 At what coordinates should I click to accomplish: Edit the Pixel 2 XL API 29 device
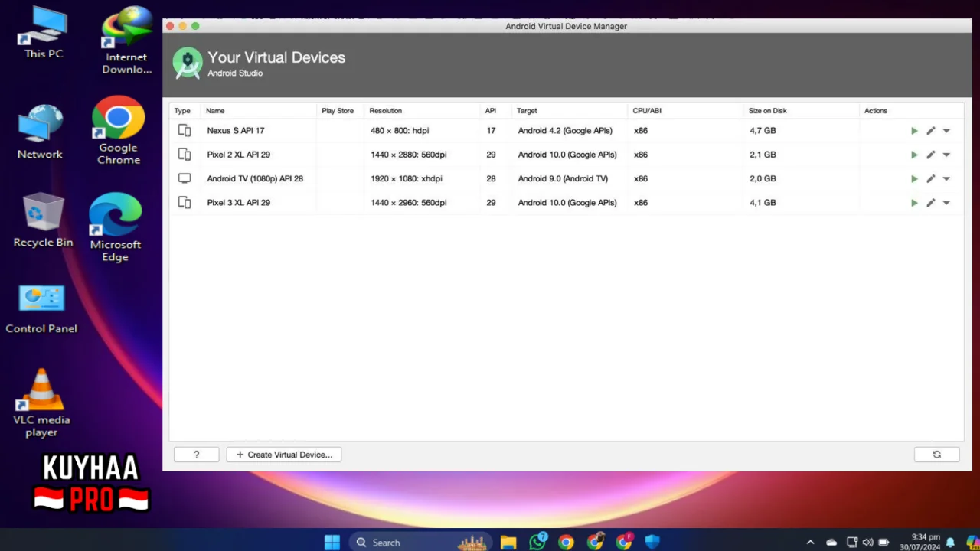tap(930, 155)
